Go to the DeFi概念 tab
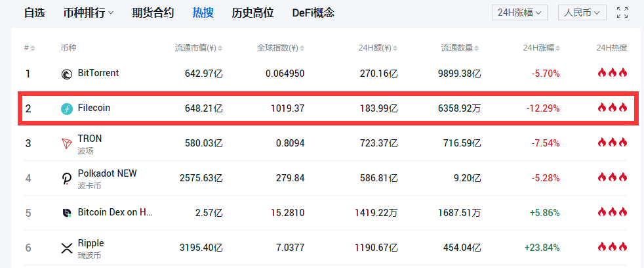 pyautogui.click(x=313, y=12)
